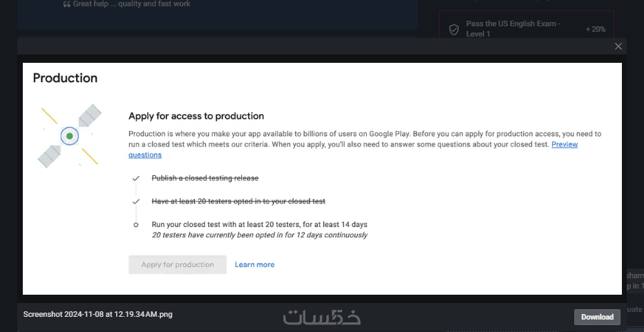Viewport: 644px width, 332px height.
Task: Click the checkmark beside Publish a closed testing release
Action: pos(136,178)
